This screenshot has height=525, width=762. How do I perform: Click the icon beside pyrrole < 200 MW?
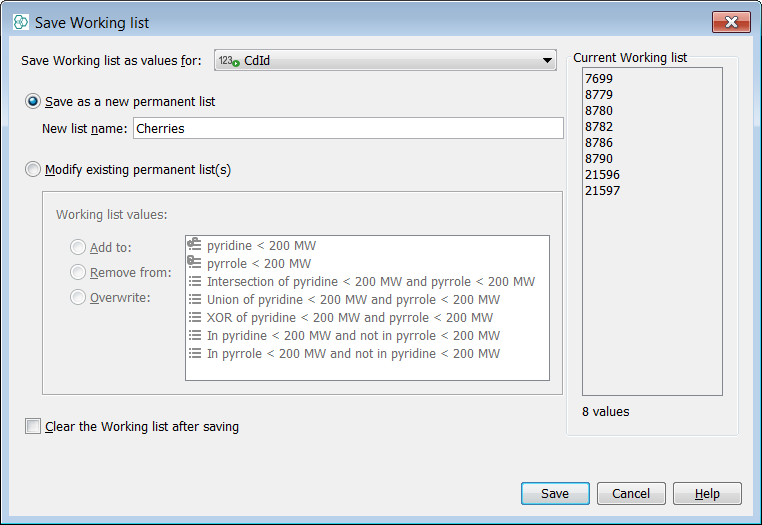click(x=195, y=263)
